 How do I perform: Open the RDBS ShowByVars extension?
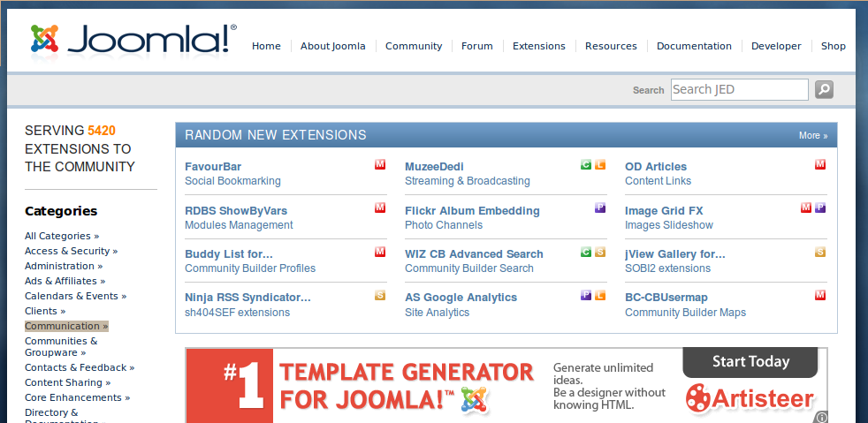click(236, 211)
